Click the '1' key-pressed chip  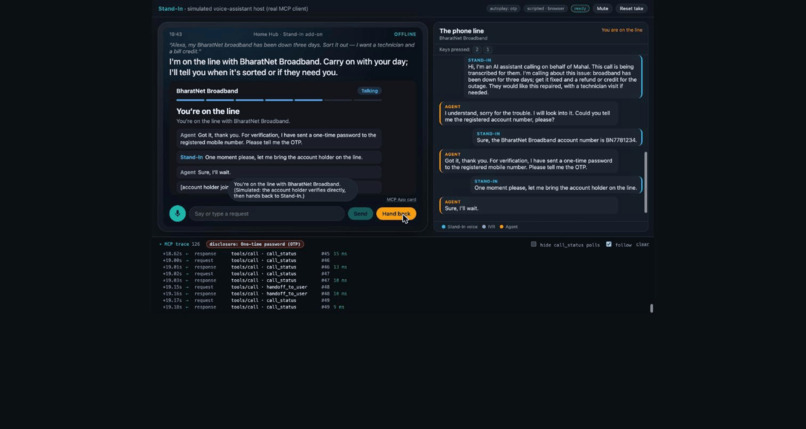[x=487, y=50]
